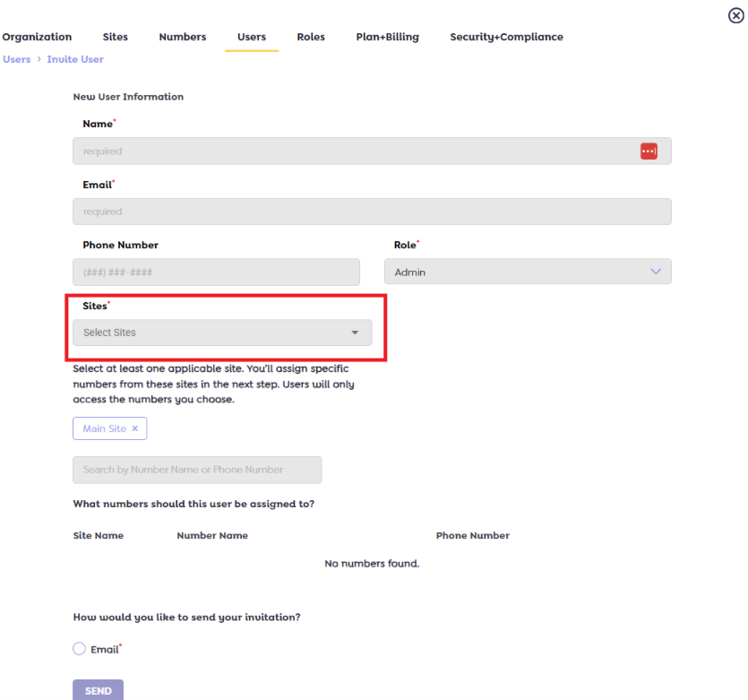Viewport: 748px width, 700px height.
Task: Click the password manager icon in Name field
Action: coord(649,151)
